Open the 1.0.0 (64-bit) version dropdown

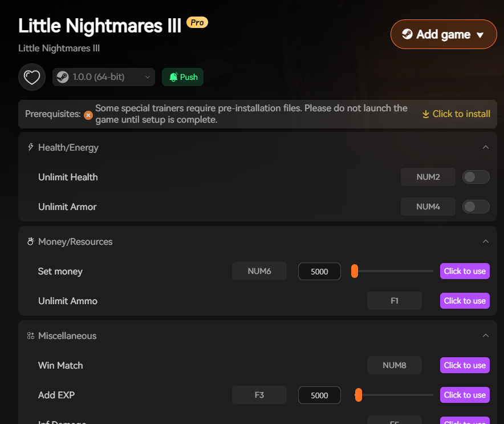(104, 77)
